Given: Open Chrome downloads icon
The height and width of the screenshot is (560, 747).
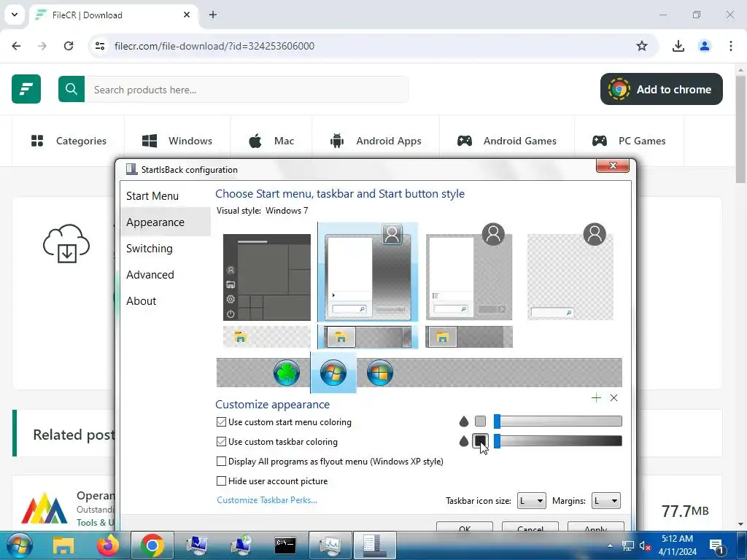Looking at the screenshot, I should 678,46.
